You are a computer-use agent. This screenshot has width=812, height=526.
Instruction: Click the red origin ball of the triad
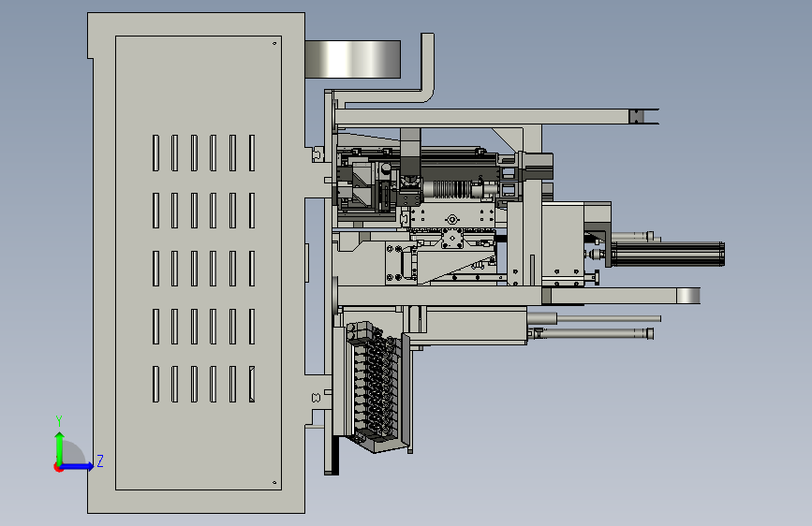tap(58, 467)
